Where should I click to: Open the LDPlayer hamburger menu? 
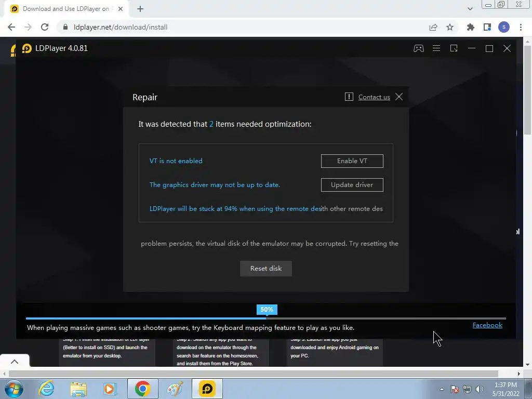[x=436, y=48]
